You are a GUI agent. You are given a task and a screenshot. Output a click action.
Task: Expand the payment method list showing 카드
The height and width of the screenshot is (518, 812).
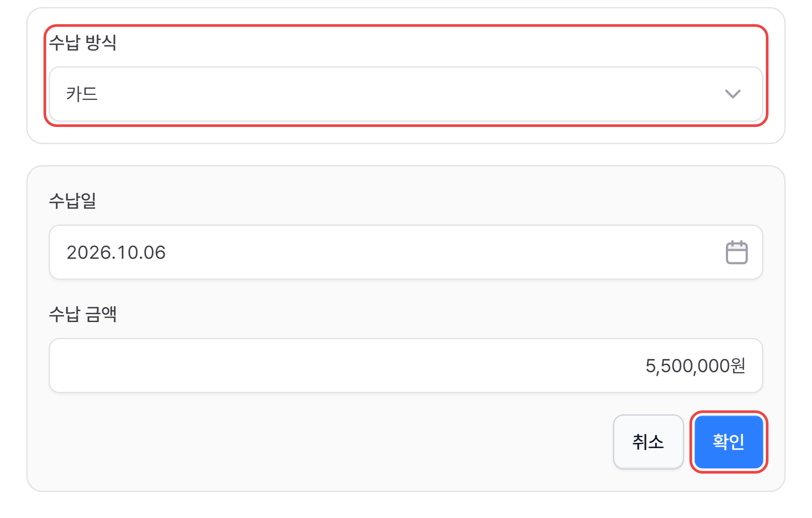pos(406,94)
